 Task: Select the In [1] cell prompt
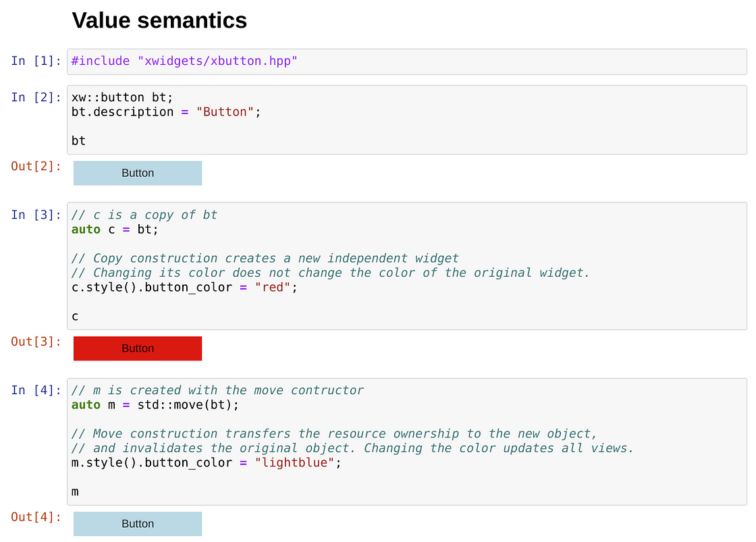36,61
